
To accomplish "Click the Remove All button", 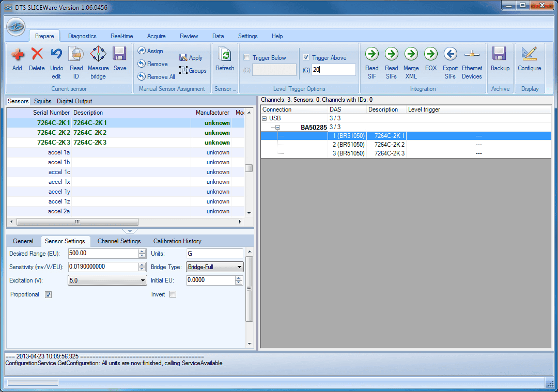I will pyautogui.click(x=156, y=77).
